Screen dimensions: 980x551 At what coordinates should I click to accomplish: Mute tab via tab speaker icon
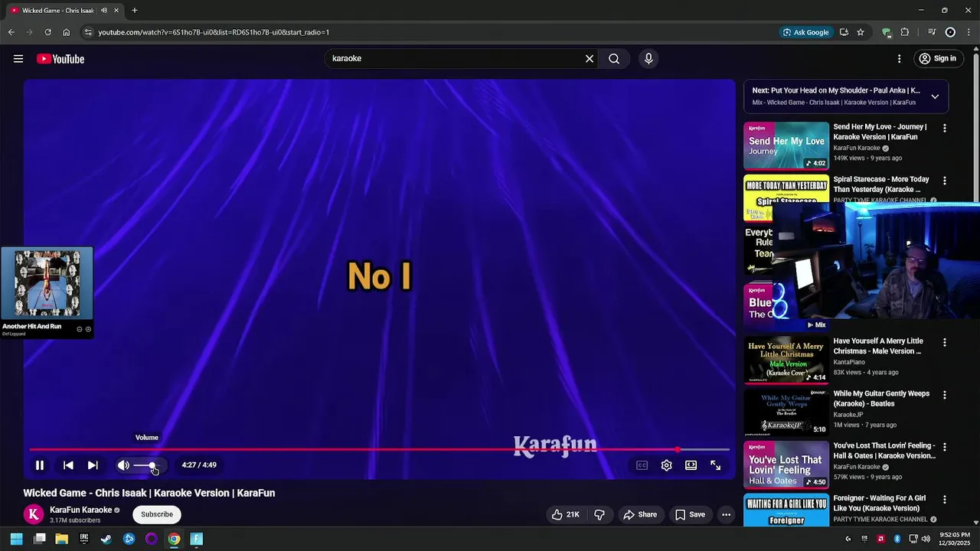[x=103, y=11]
